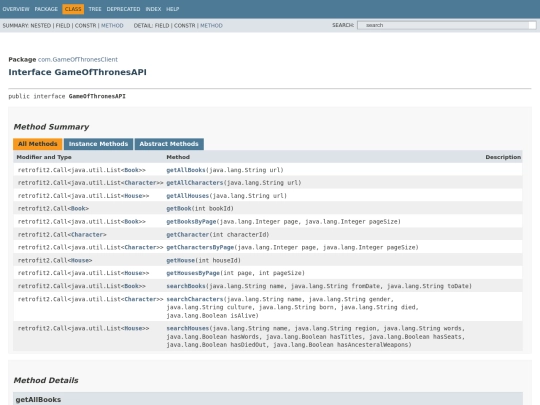Image resolution: width=540 pixels, height=405 pixels.
Task: Click Character return type in getCharacter row
Action: coord(87,235)
